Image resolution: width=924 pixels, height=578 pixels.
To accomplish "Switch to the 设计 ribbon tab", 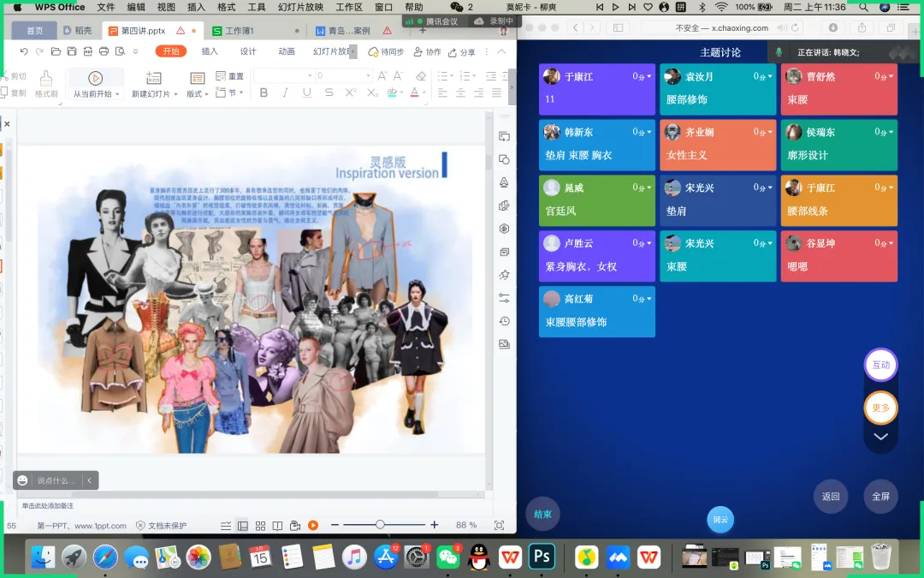I will point(248,52).
